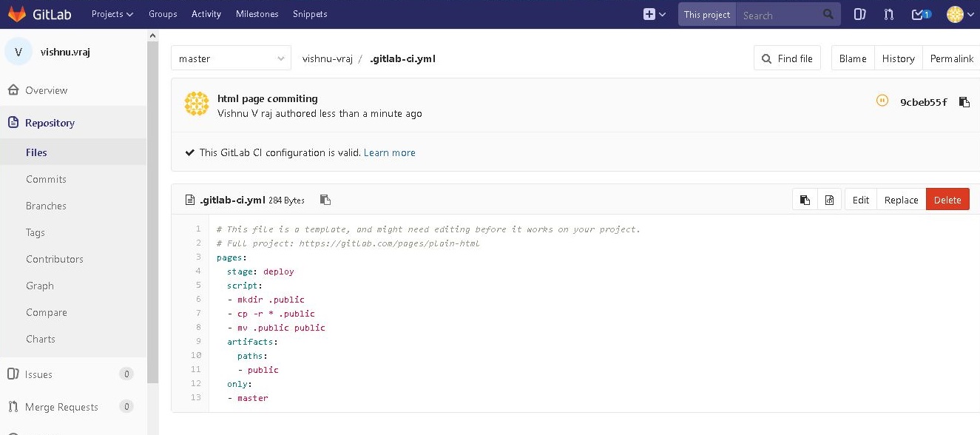
Task: Copy file path next to 284 Bytes
Action: (325, 200)
